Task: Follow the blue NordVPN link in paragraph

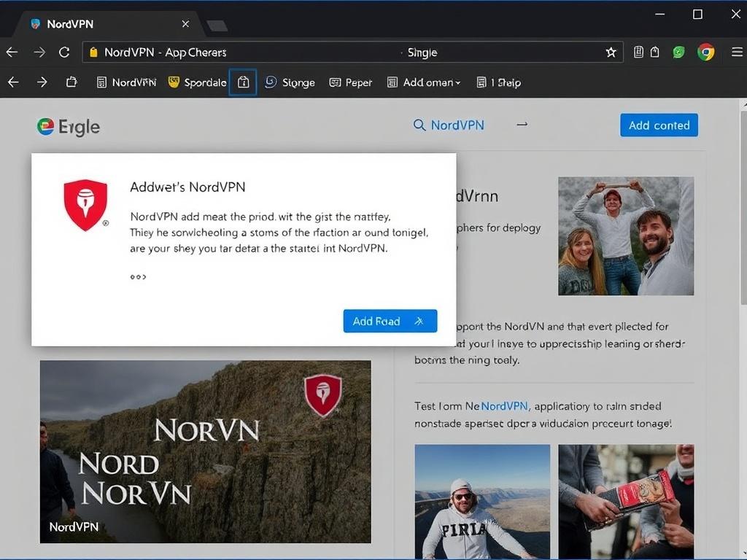Action: [x=505, y=406]
